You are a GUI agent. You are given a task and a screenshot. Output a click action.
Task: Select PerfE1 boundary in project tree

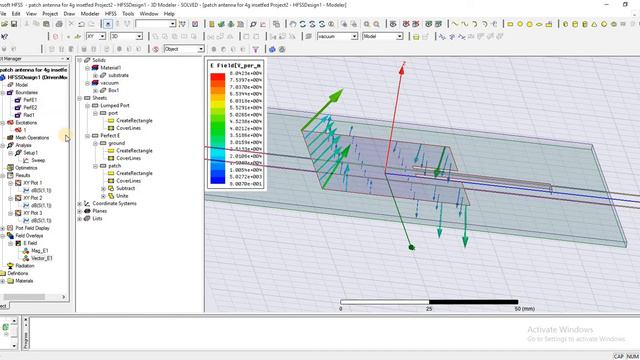tap(30, 100)
